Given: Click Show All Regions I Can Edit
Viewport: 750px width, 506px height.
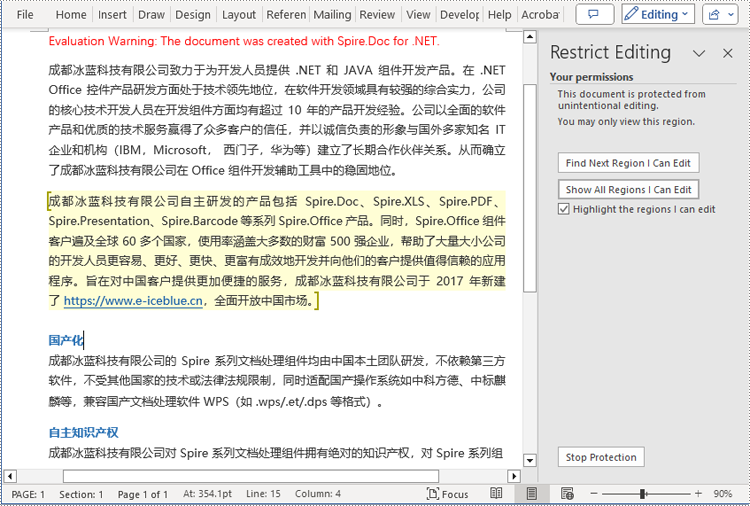Looking at the screenshot, I should [628, 189].
